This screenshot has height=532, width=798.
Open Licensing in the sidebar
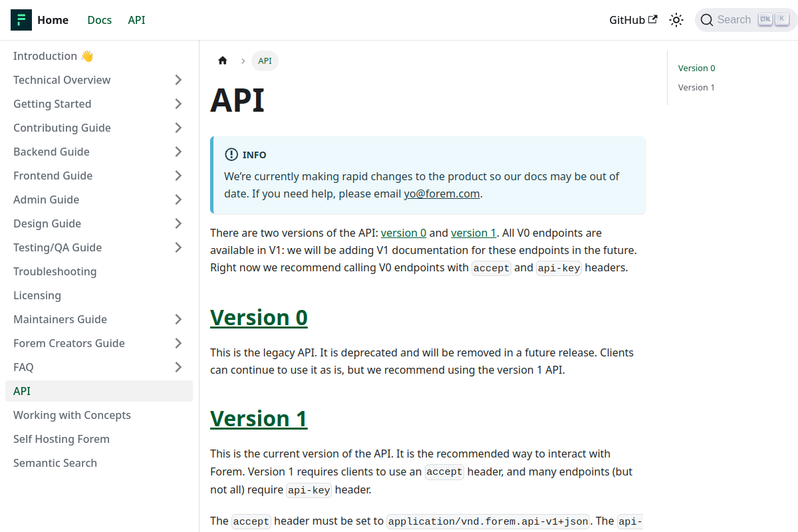coord(99,295)
